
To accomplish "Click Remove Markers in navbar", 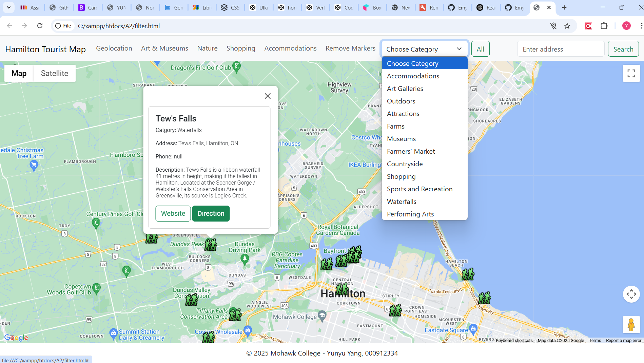I will point(350,48).
